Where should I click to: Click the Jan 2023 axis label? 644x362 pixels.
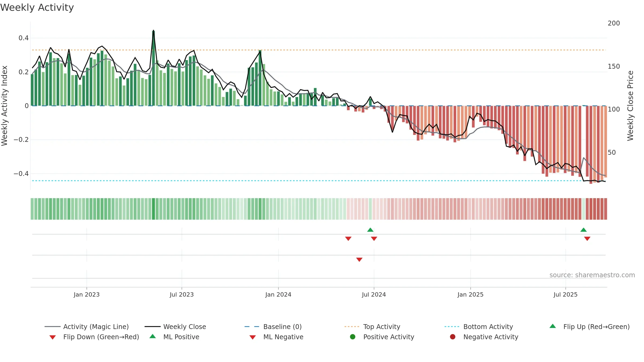[x=87, y=294]
